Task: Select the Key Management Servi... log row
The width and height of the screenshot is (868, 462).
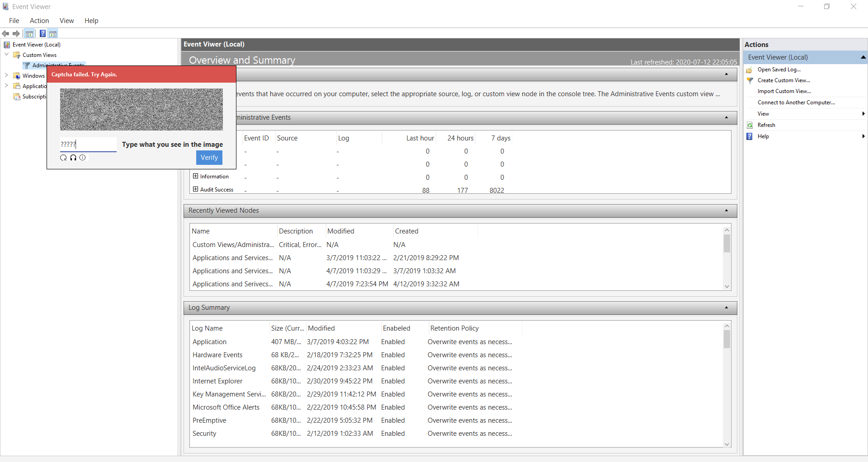Action: [353, 394]
